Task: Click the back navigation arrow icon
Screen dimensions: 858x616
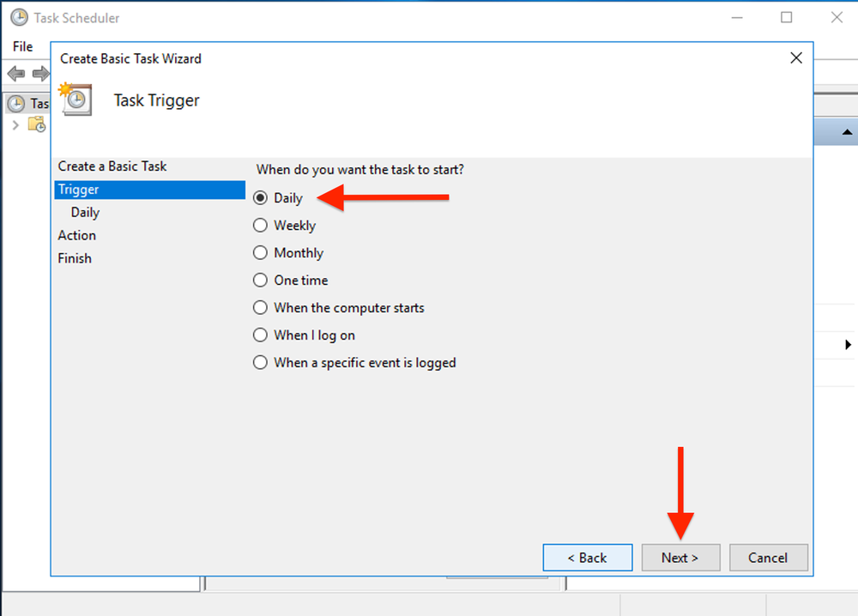Action: pos(16,73)
